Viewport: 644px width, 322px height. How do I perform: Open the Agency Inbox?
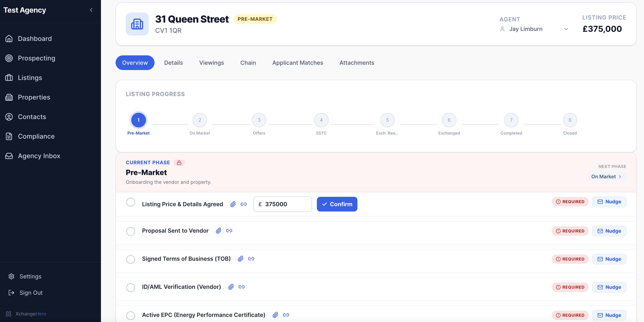click(x=39, y=156)
